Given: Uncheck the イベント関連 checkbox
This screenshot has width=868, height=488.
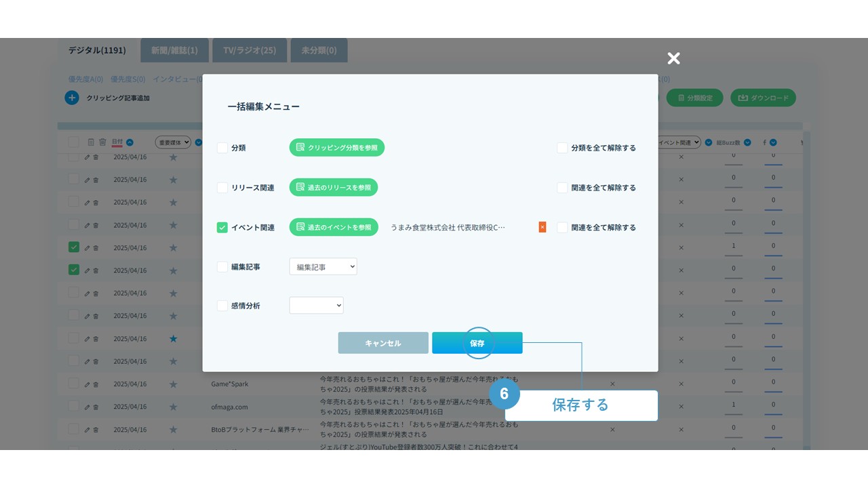Looking at the screenshot, I should click(222, 228).
